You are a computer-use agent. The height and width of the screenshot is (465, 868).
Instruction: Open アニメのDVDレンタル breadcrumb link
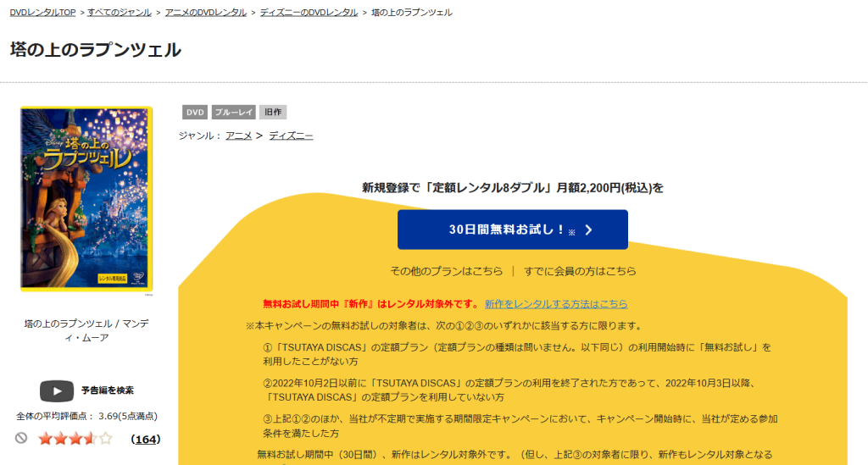tap(206, 12)
